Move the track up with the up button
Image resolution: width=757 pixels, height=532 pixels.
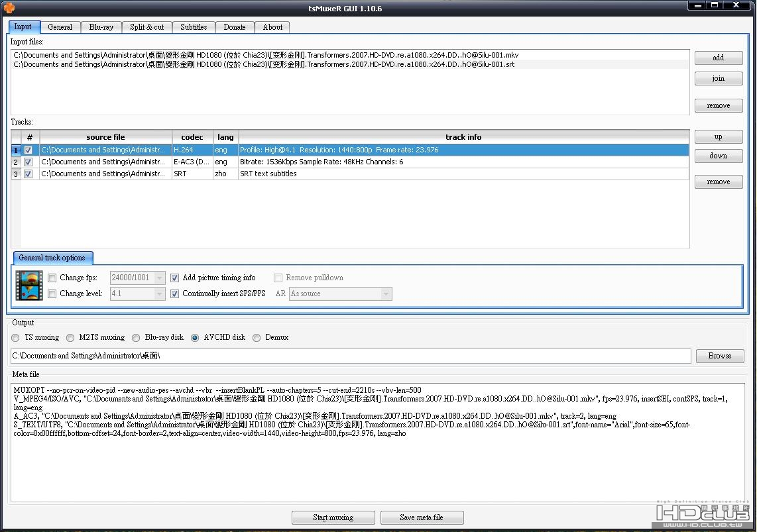pyautogui.click(x=719, y=137)
